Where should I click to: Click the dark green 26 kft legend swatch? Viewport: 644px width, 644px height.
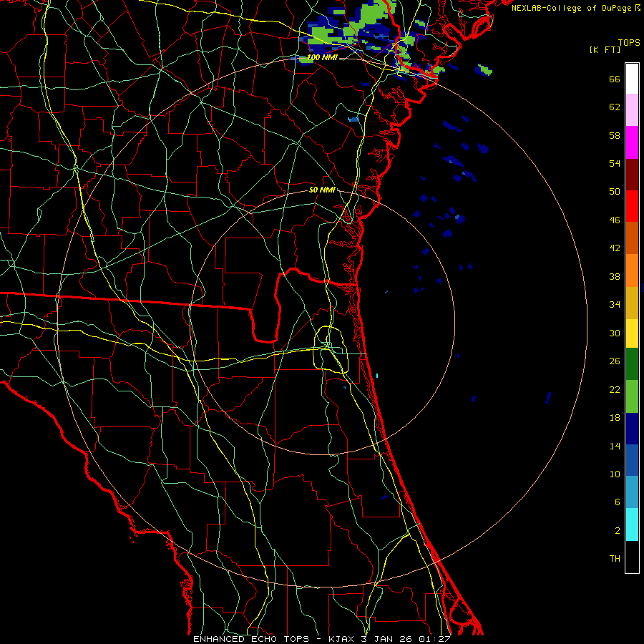[632, 364]
